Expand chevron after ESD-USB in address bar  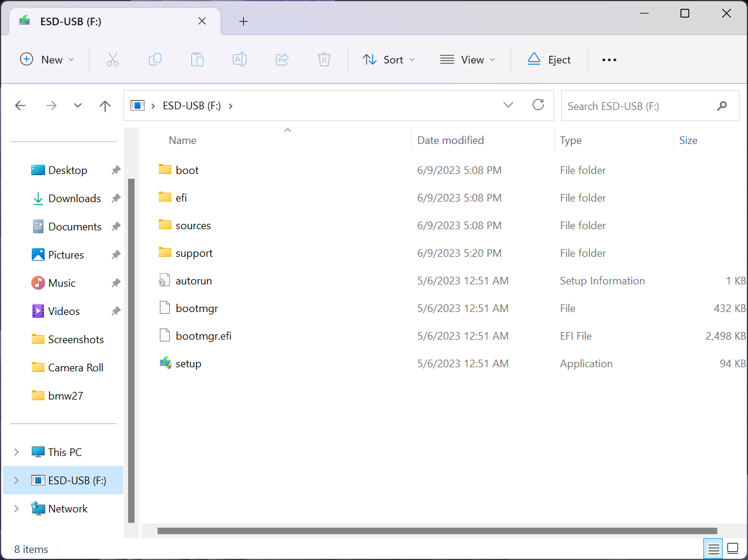click(x=230, y=106)
